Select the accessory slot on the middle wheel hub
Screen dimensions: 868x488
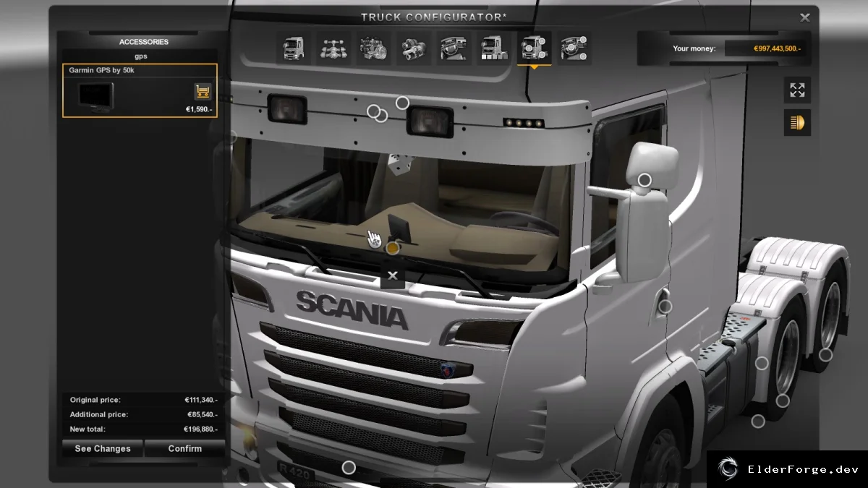[783, 401]
